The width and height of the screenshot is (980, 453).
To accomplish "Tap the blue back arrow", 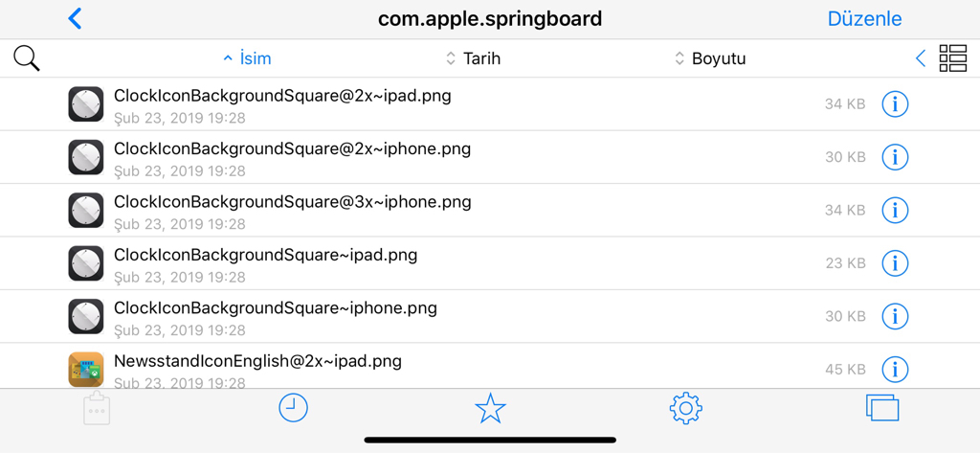I will [76, 19].
